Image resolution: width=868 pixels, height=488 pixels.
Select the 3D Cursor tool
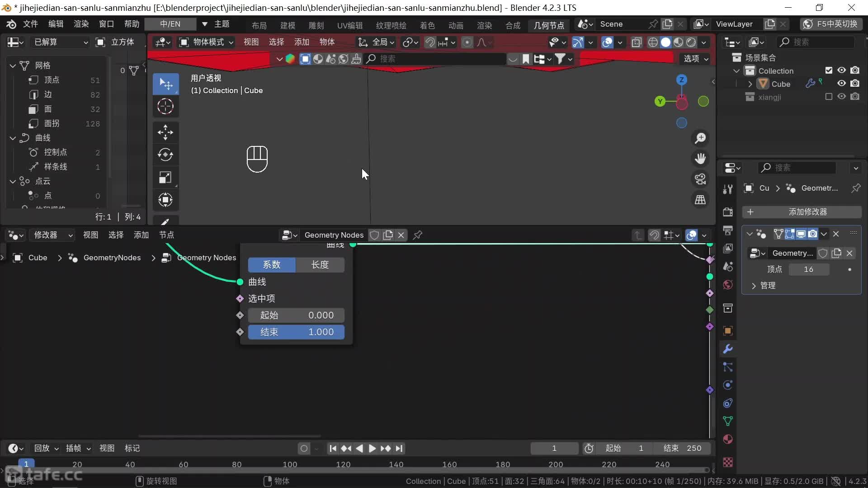click(165, 107)
